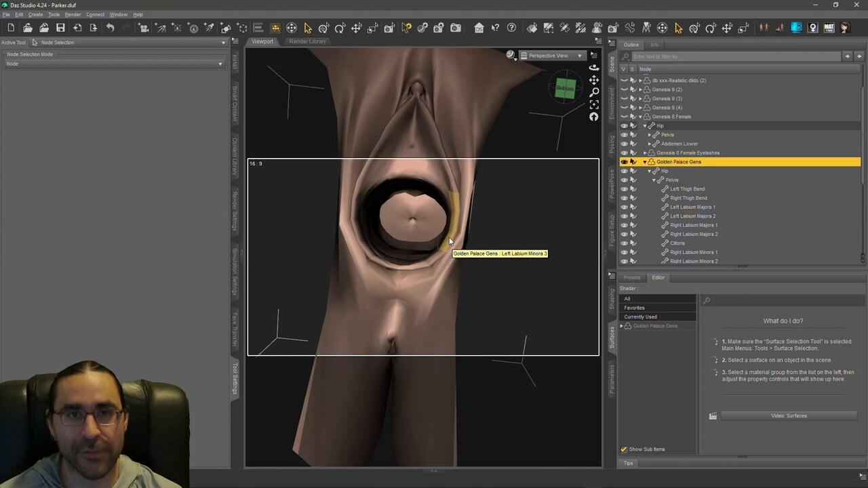This screenshot has height=488, width=868.
Task: Click the MAT Copy icon
Action: (829, 28)
